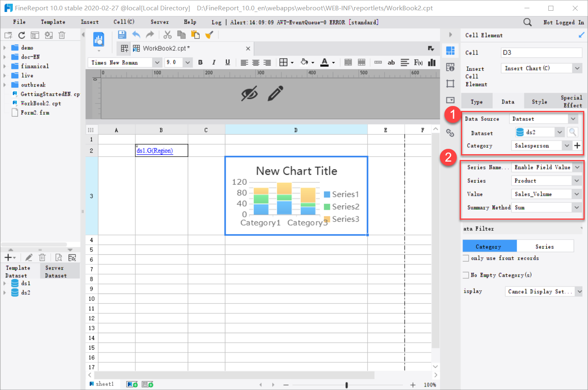This screenshot has width=588, height=390.
Task: Check 'No Empty Category(s)'
Action: click(x=466, y=275)
